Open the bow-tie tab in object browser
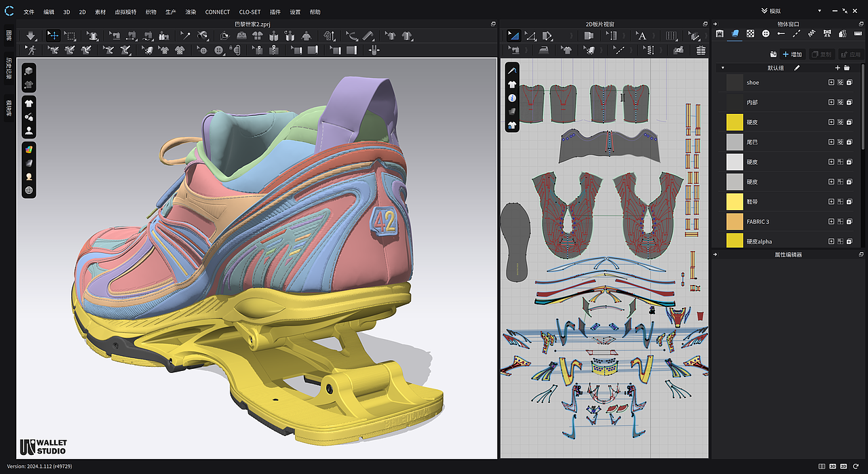 [827, 33]
